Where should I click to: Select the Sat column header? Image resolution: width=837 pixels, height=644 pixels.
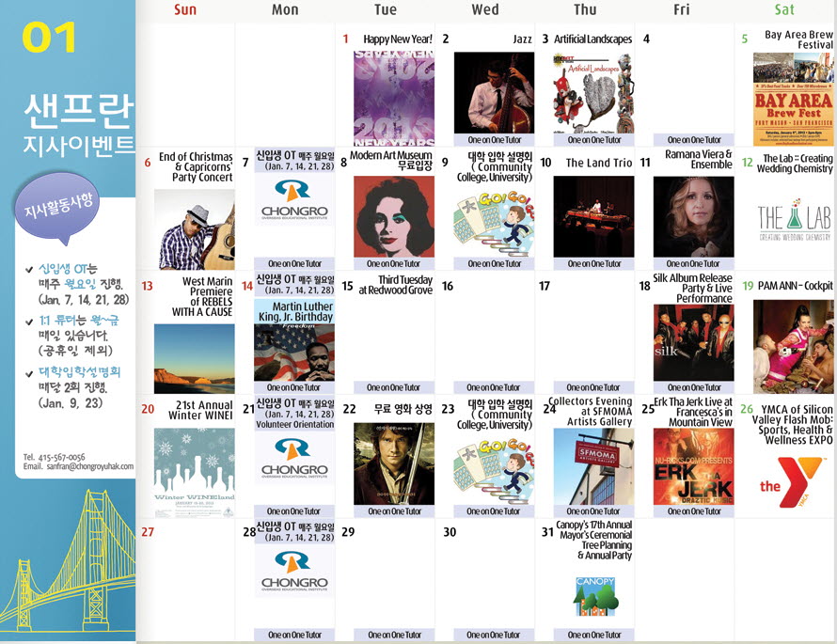(x=784, y=9)
